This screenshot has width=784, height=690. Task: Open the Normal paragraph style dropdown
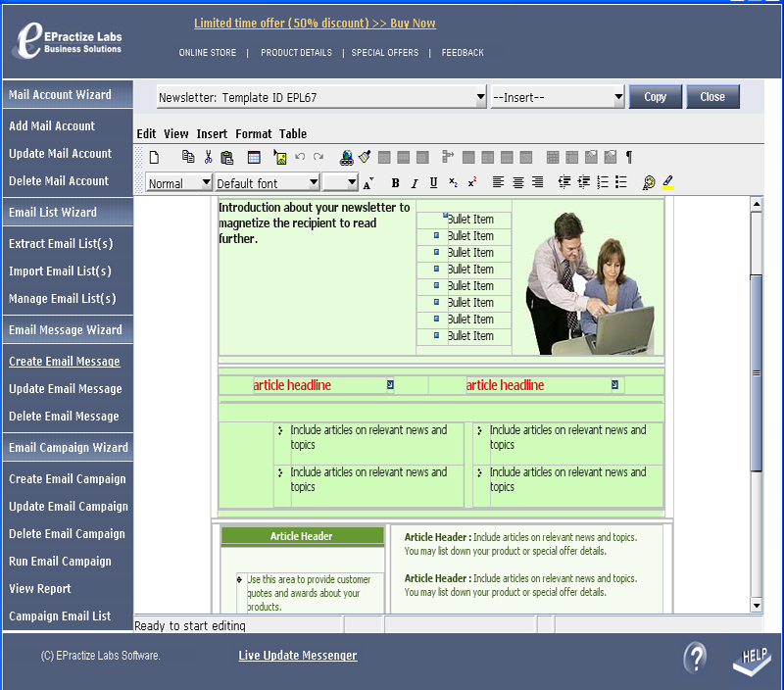click(x=178, y=183)
